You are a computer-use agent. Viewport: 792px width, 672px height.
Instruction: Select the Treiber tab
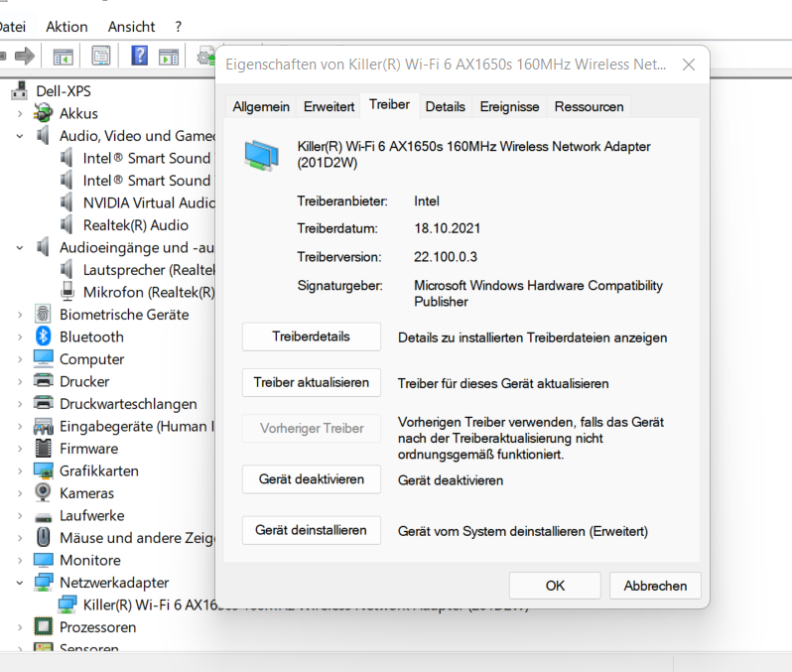pyautogui.click(x=389, y=104)
